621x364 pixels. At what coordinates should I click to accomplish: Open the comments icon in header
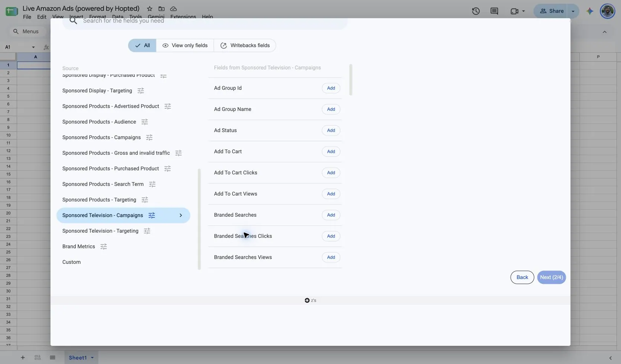(x=494, y=11)
